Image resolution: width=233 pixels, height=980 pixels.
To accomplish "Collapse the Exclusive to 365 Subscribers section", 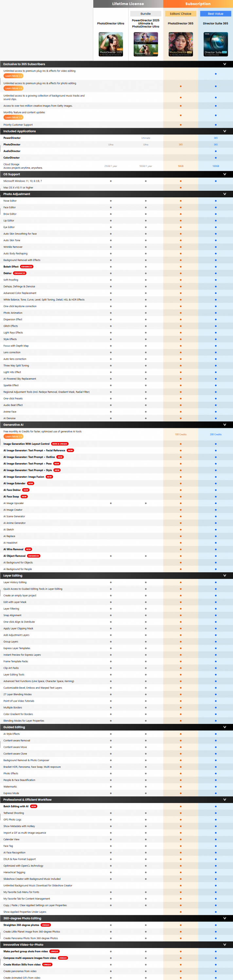I will (224, 64).
